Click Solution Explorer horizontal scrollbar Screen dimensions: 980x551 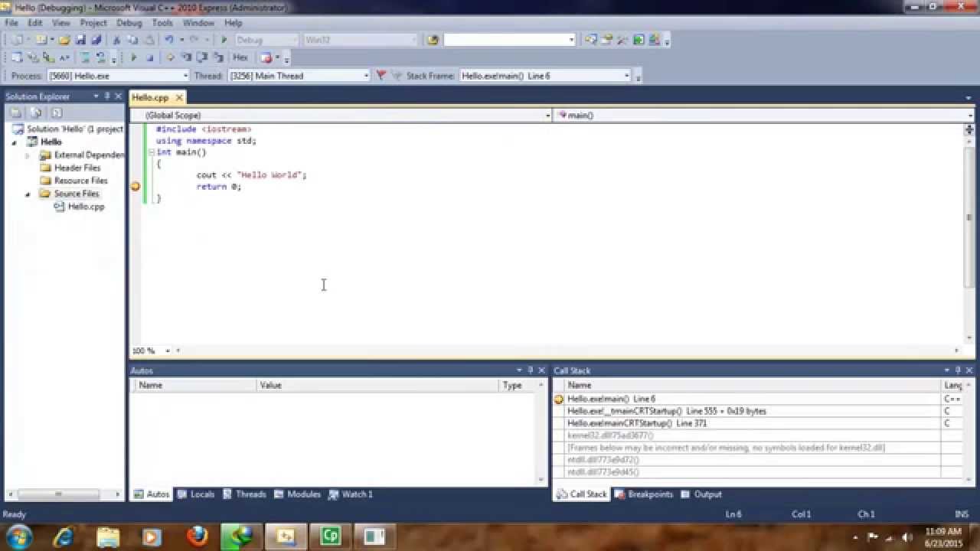[57, 494]
